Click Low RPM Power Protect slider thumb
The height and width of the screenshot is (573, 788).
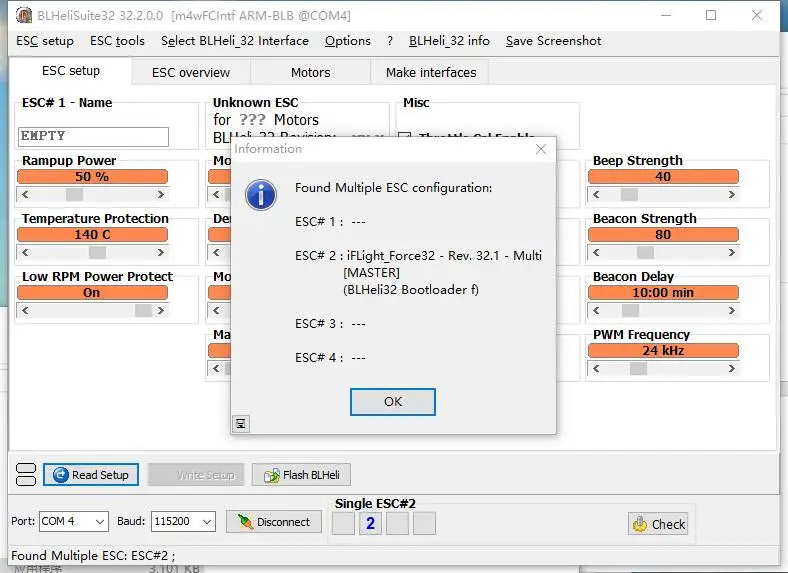pyautogui.click(x=143, y=311)
